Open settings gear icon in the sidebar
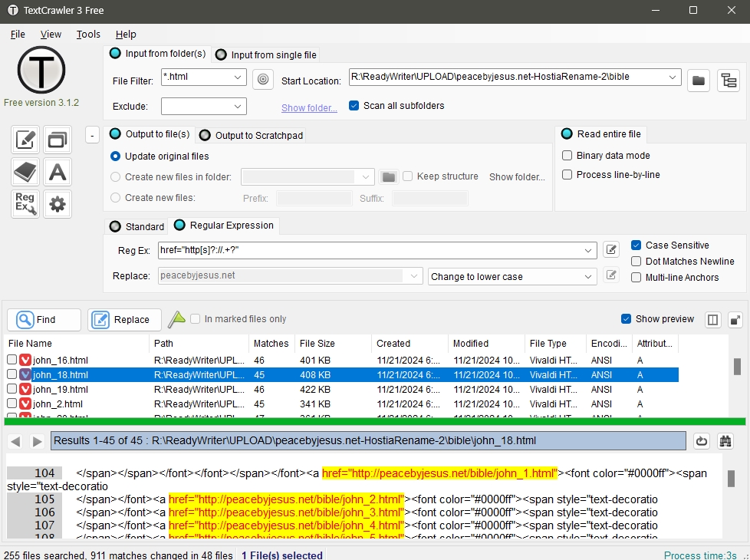 coord(58,204)
